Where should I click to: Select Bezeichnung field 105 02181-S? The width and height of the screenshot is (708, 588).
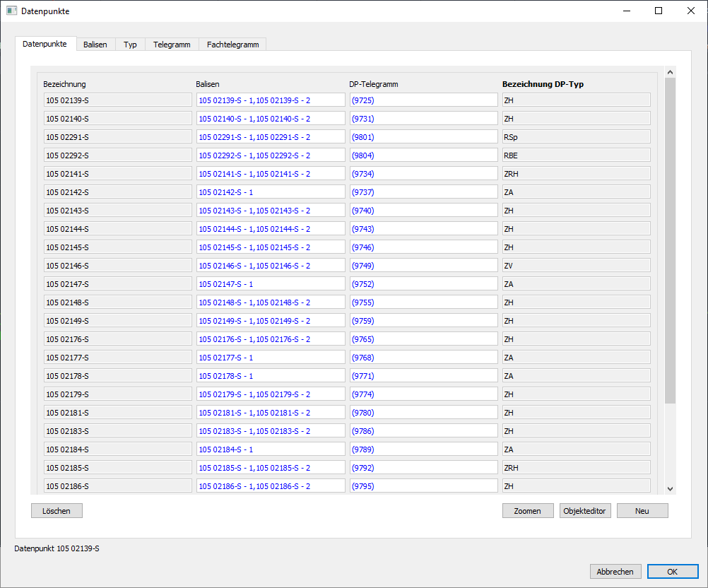click(x=118, y=413)
